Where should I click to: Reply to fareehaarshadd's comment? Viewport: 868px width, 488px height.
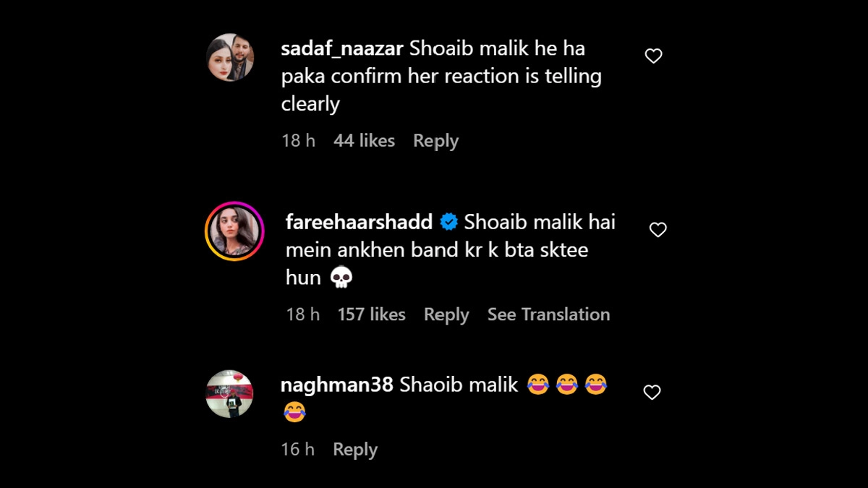point(446,314)
